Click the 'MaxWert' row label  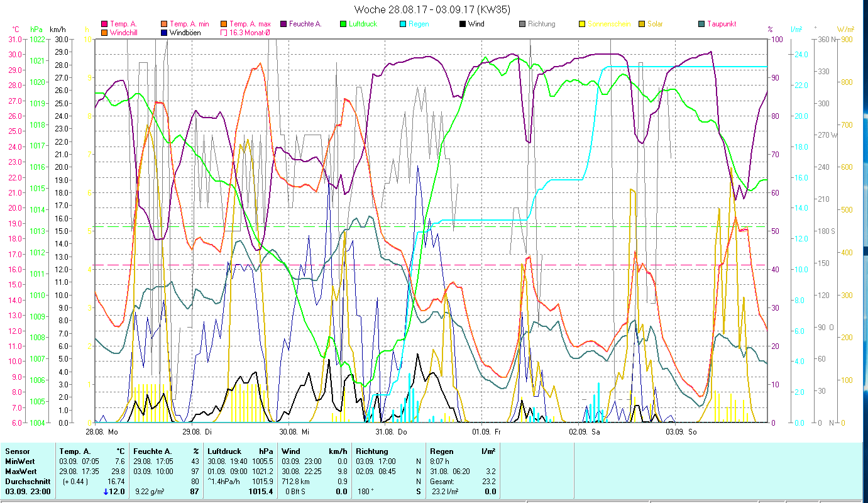[20, 472]
